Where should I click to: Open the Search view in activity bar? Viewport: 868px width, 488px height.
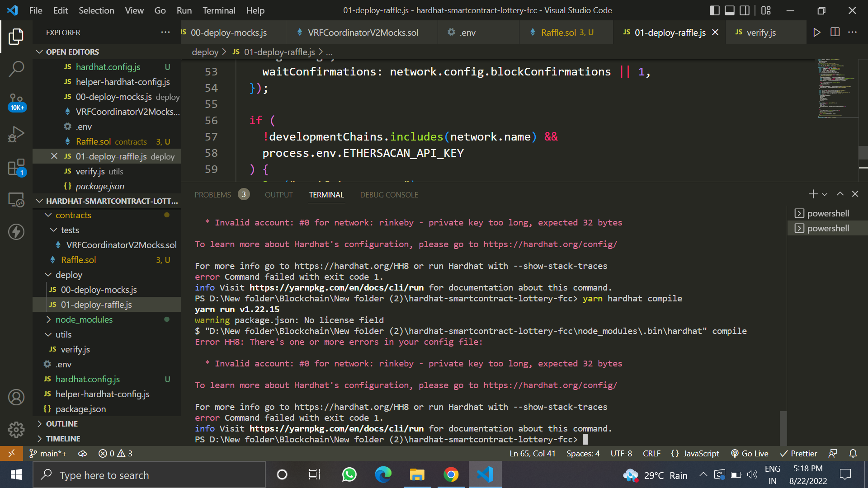(16, 69)
